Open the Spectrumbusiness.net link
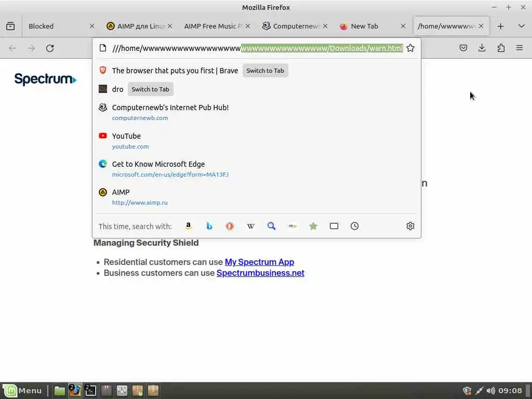 [x=260, y=273]
